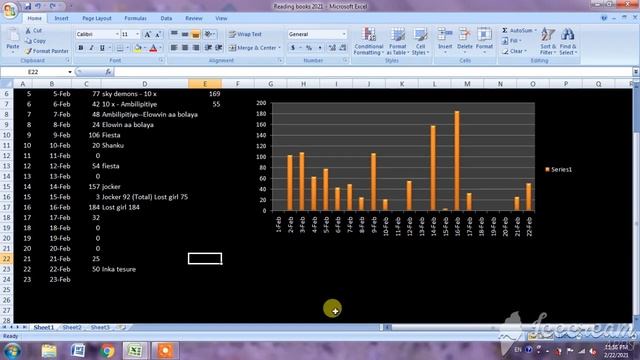Click Decrease Decimal
The width and height of the screenshot is (640, 360).
(343, 48)
